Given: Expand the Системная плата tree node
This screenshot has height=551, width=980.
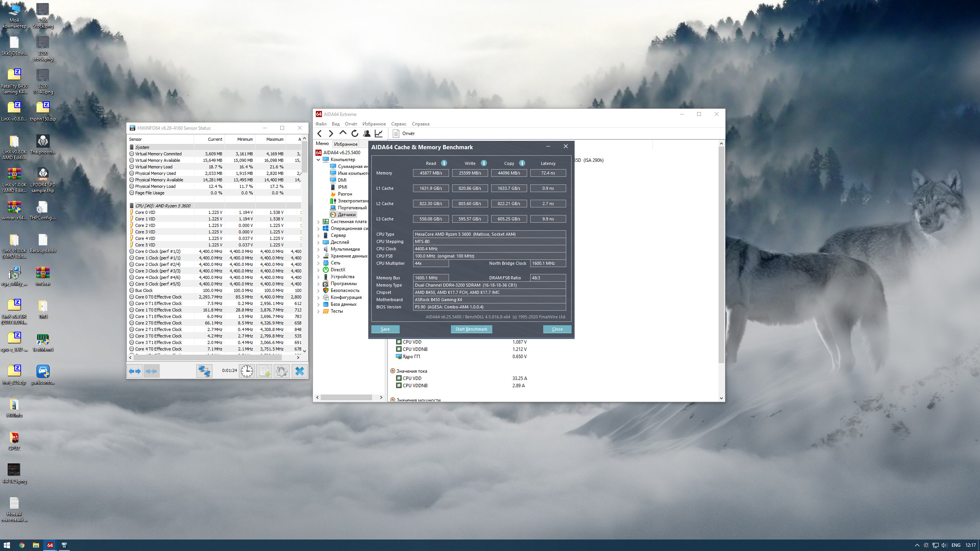Looking at the screenshot, I should point(318,222).
